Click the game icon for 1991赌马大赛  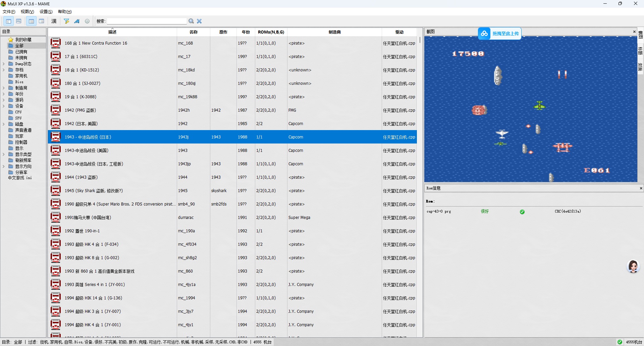56,217
